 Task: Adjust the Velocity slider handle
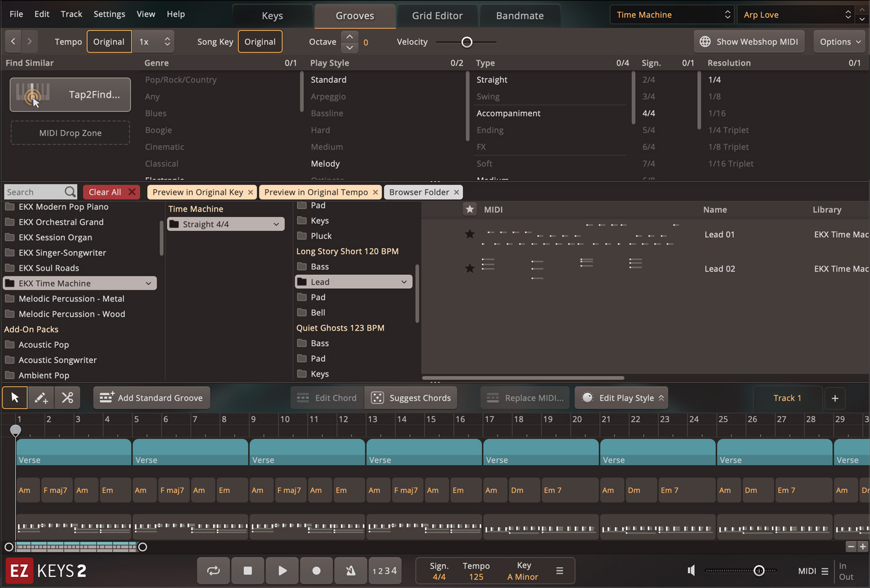click(467, 42)
